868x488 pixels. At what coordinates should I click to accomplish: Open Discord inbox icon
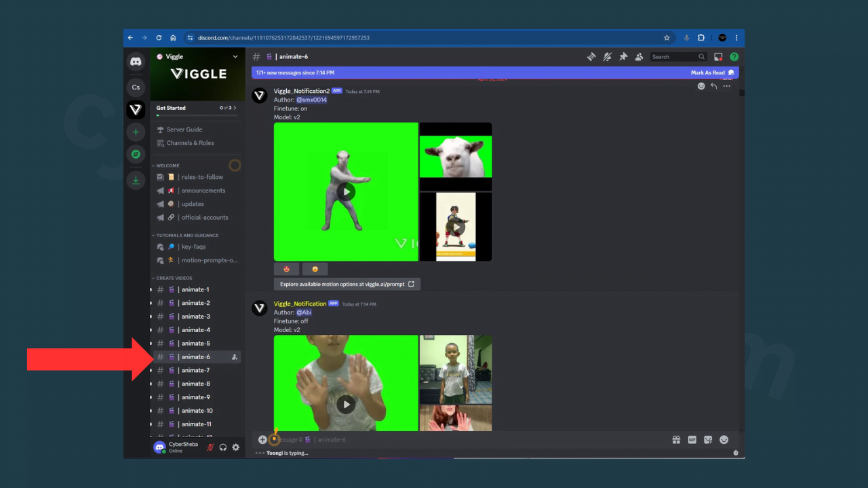[x=718, y=57]
